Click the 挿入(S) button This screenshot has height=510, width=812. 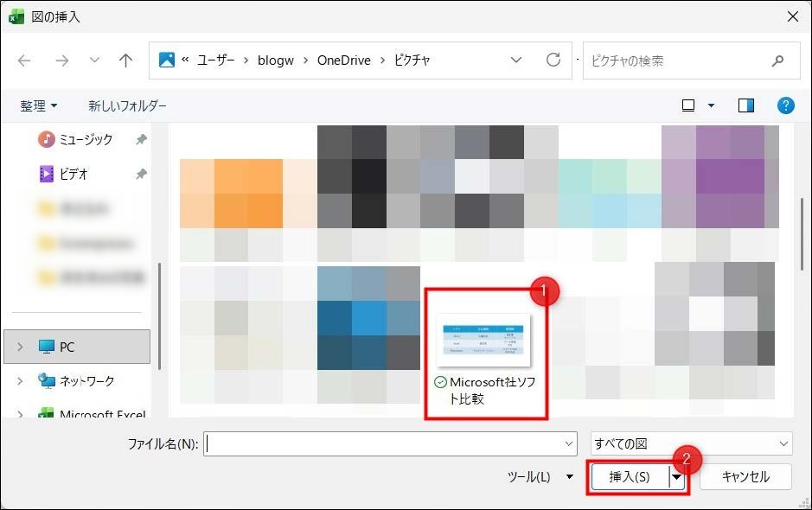pos(629,477)
